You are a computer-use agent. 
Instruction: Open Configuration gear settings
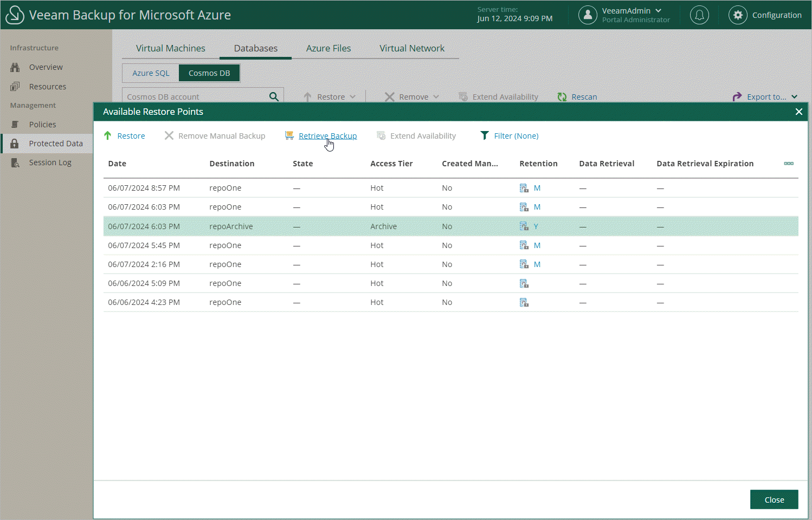(x=738, y=15)
